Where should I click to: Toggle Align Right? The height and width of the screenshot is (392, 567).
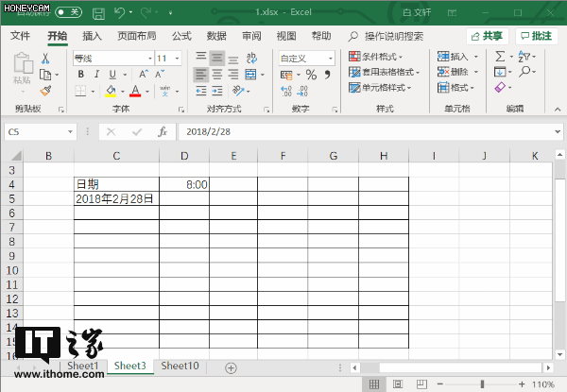point(233,75)
